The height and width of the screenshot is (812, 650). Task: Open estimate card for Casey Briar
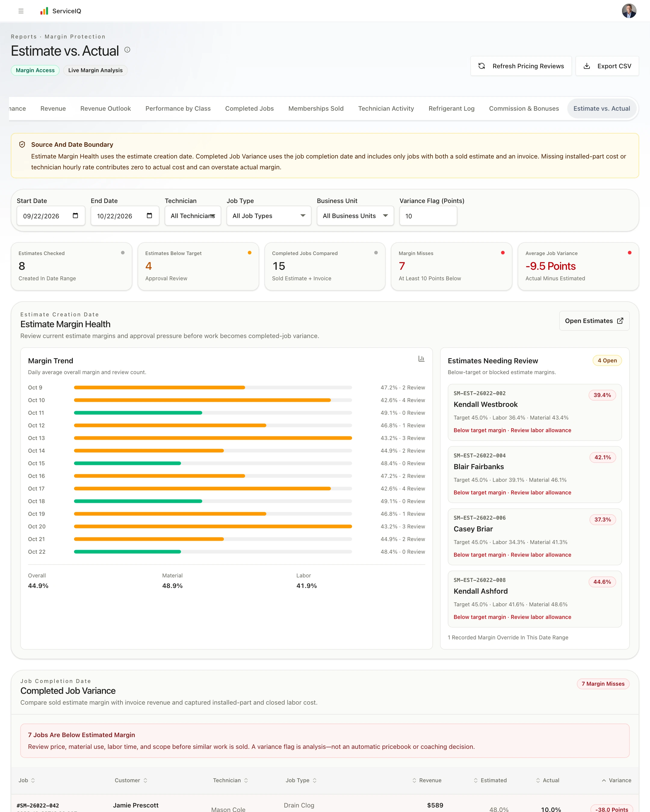(x=534, y=537)
